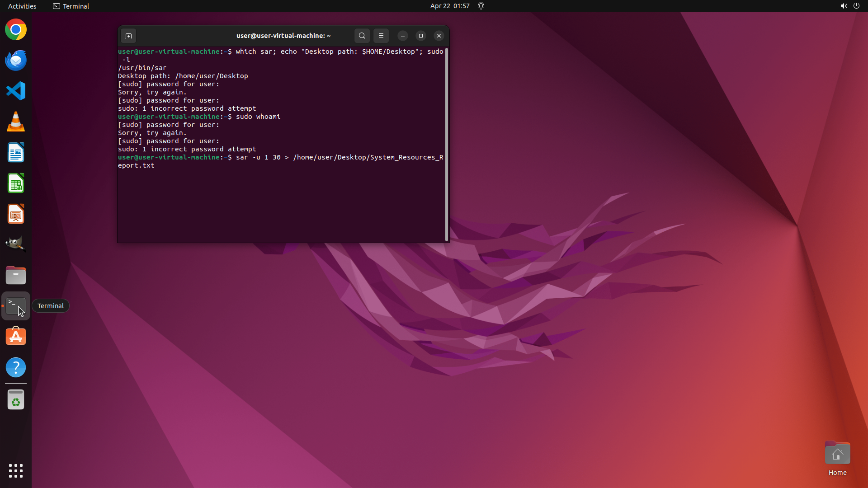This screenshot has width=868, height=488.
Task: Open the Help application
Action: click(x=16, y=367)
